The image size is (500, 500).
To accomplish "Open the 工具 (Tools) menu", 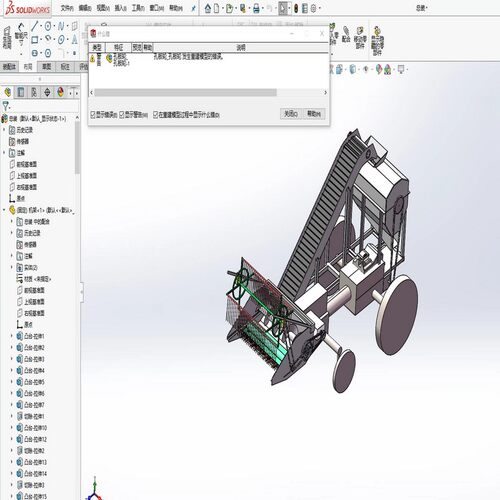I will point(138,8).
